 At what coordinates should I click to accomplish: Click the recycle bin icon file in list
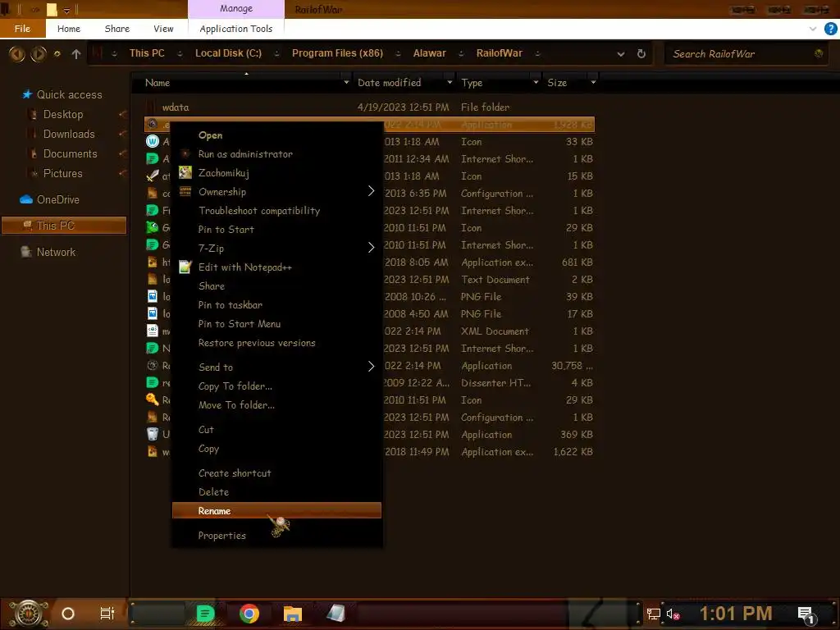point(152,434)
